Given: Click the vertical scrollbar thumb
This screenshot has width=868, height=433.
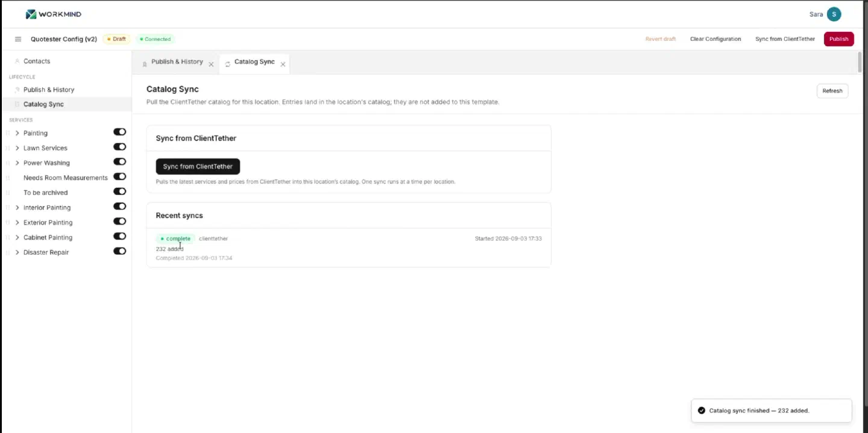Looking at the screenshot, I should (860, 63).
